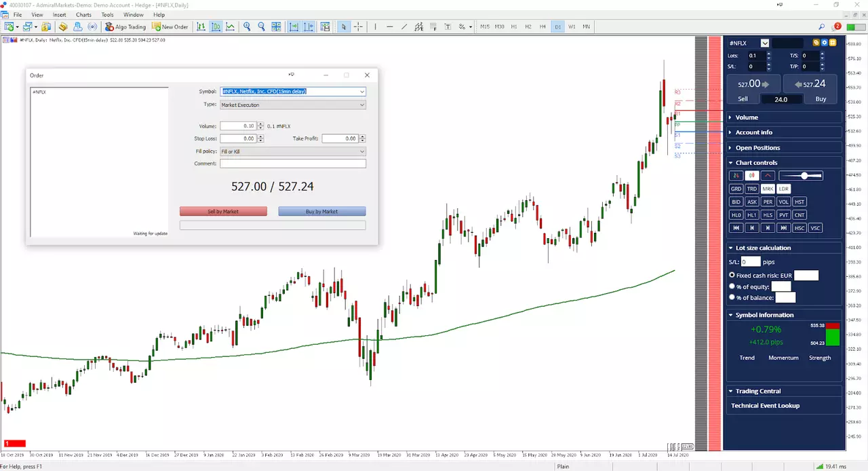Switch chart to bar chart icon
Viewport: 868px width, 471px height.
201,27
